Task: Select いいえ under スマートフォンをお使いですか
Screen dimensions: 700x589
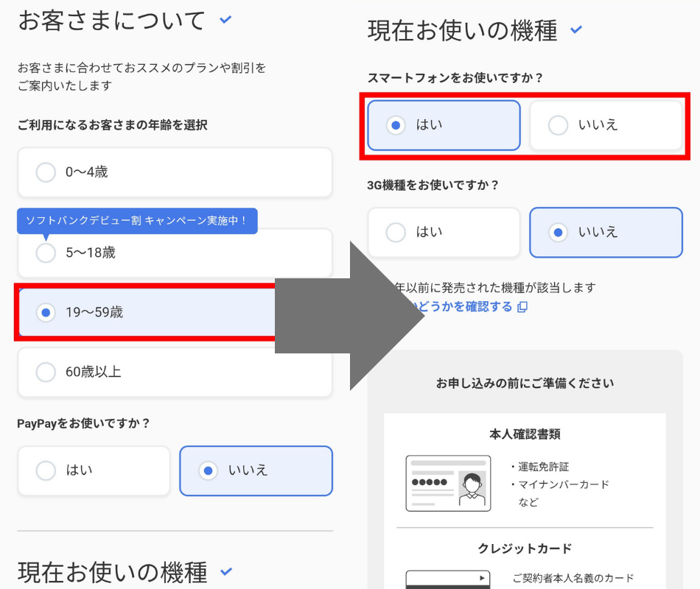Action: click(606, 125)
